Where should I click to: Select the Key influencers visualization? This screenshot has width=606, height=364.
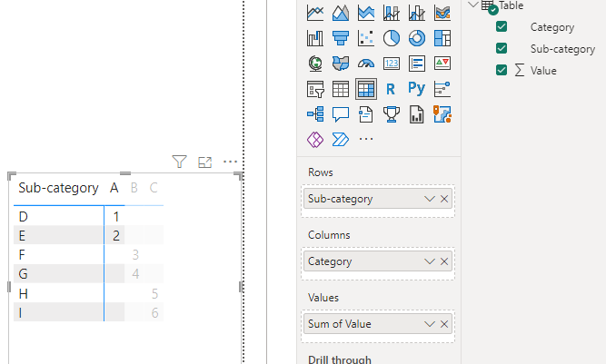click(442, 89)
